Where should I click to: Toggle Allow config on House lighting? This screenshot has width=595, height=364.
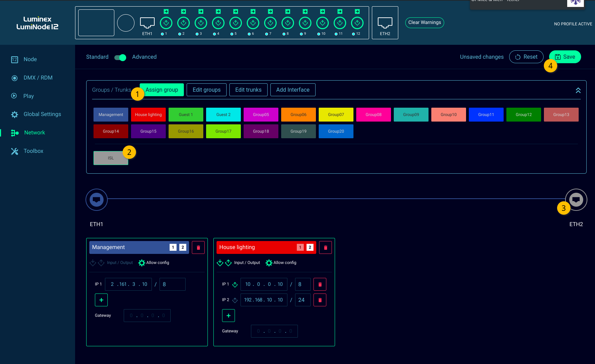click(x=269, y=263)
